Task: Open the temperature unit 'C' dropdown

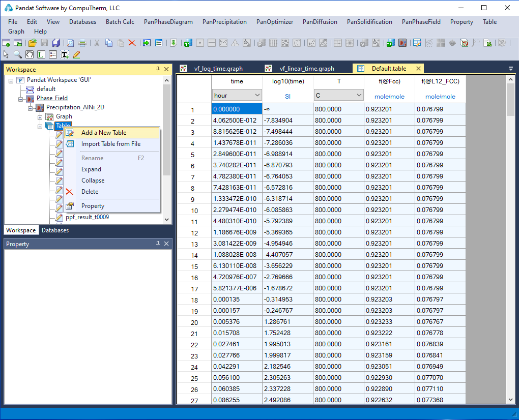Action: pyautogui.click(x=358, y=95)
